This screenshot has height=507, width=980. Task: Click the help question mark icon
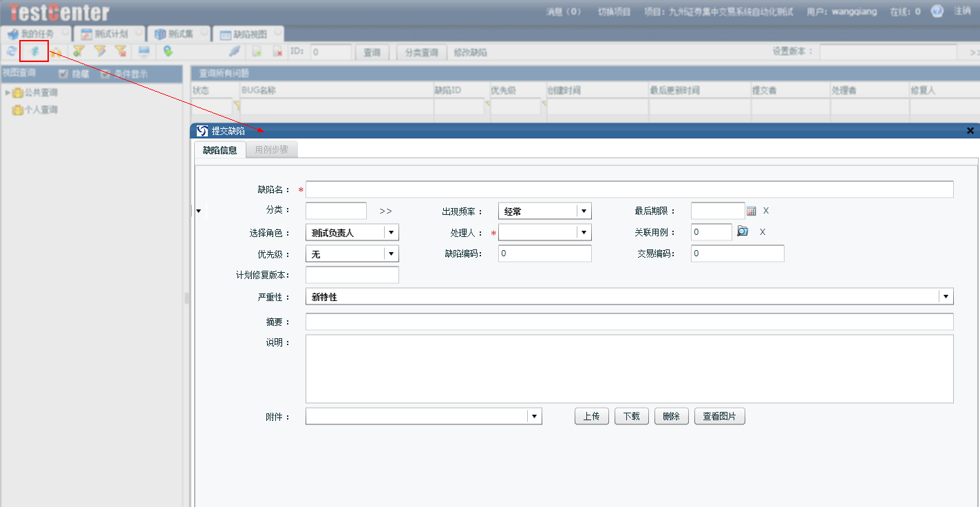pyautogui.click(x=937, y=12)
